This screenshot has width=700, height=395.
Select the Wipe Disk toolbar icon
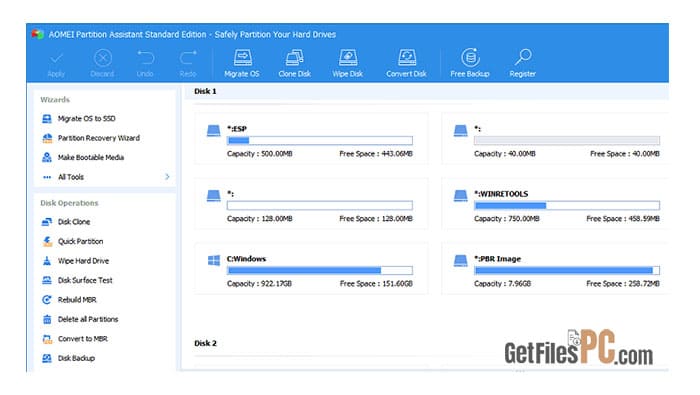(x=348, y=58)
